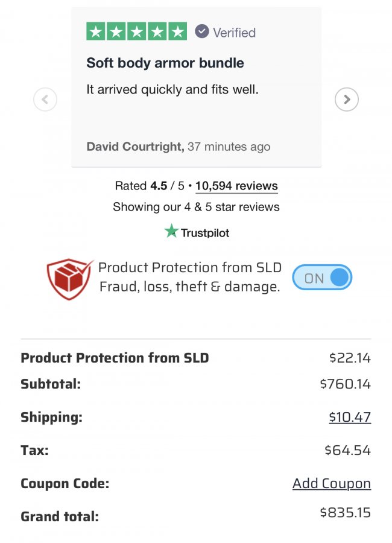The width and height of the screenshot is (392, 543).
Task: Click the Tax amount $64.54
Action: (x=348, y=450)
